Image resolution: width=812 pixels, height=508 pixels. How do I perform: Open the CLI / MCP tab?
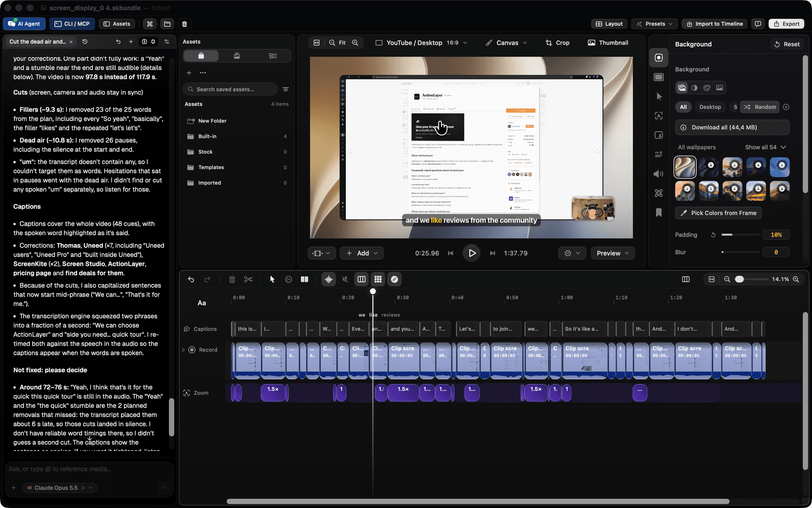point(72,24)
